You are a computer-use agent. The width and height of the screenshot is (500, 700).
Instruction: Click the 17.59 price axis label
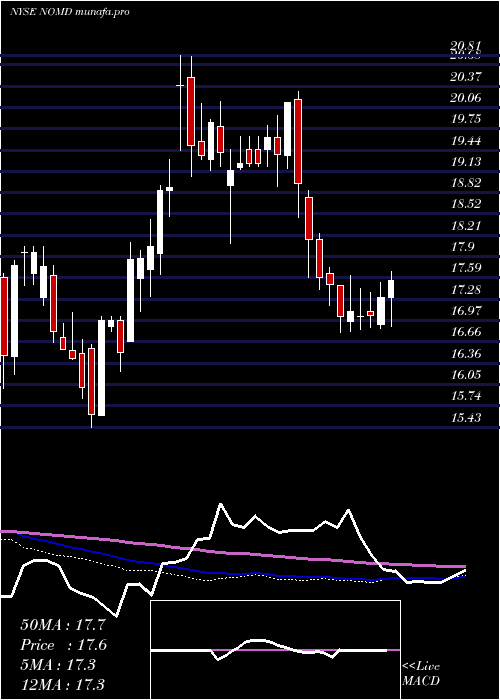click(x=466, y=268)
